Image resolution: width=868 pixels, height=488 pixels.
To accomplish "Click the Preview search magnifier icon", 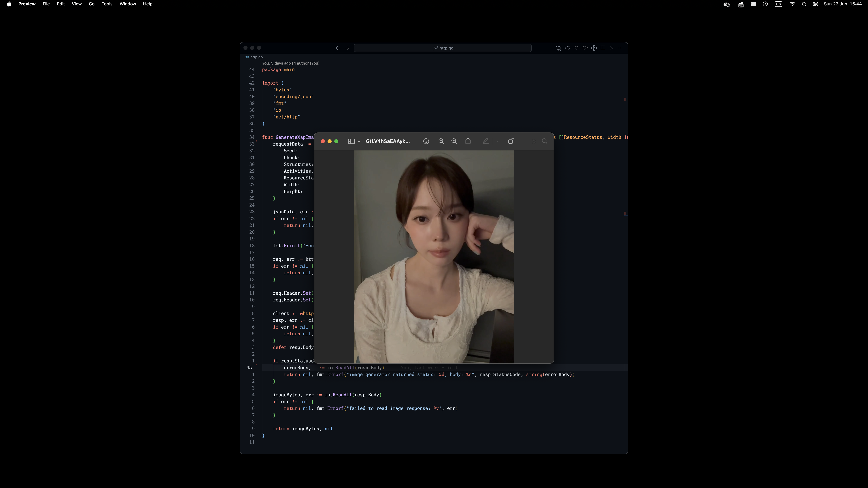I will point(545,141).
